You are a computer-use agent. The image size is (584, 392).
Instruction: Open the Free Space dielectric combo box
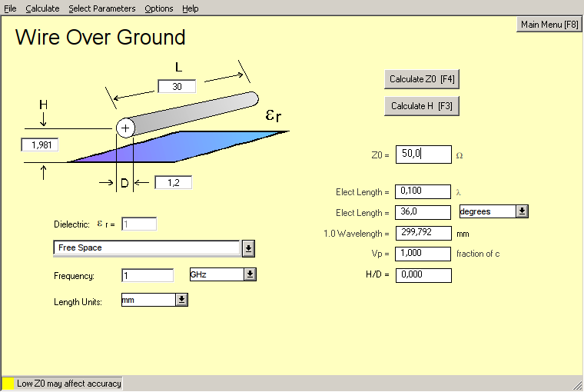147,247
